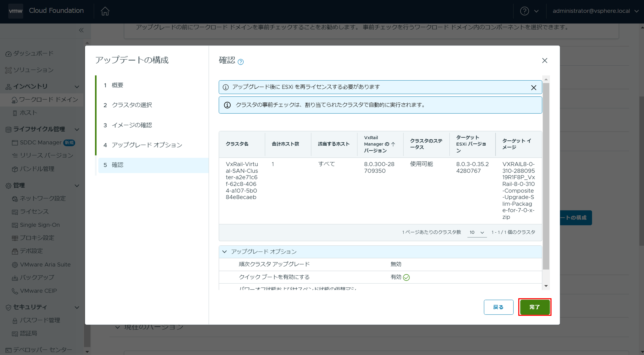Click 完了 button to finish

535,307
